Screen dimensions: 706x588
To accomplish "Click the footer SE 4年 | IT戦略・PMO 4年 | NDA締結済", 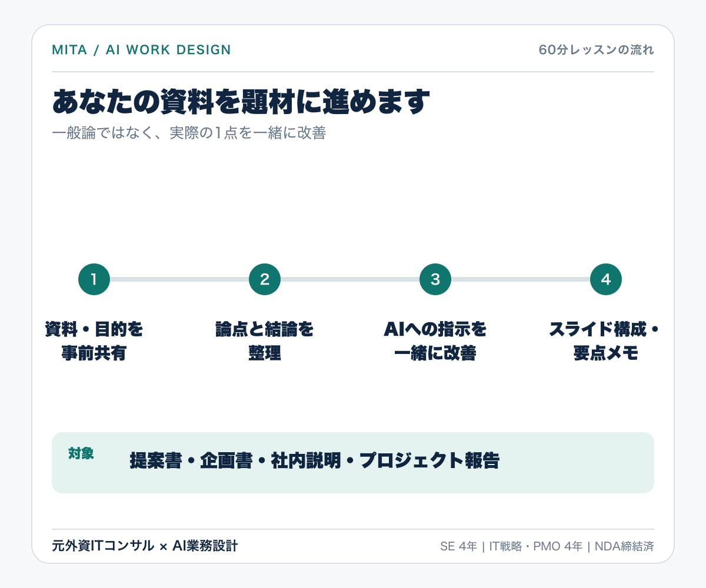I will point(547,546).
